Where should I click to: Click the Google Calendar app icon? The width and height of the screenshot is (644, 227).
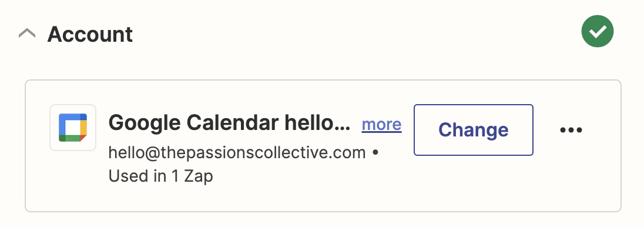[73, 128]
